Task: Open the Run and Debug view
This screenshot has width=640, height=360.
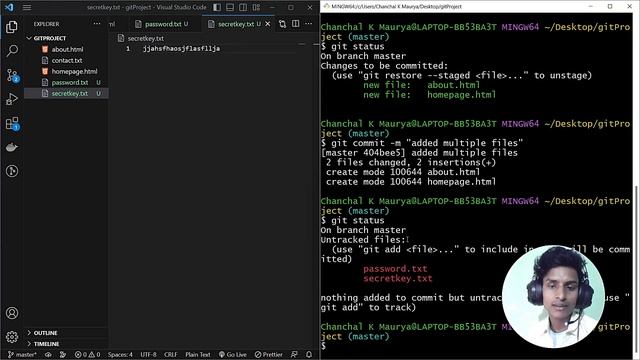Action: coord(12,99)
